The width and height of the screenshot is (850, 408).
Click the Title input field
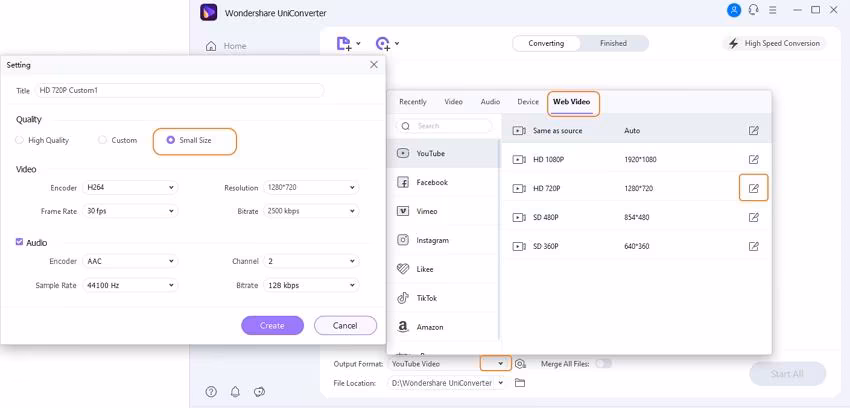click(179, 90)
